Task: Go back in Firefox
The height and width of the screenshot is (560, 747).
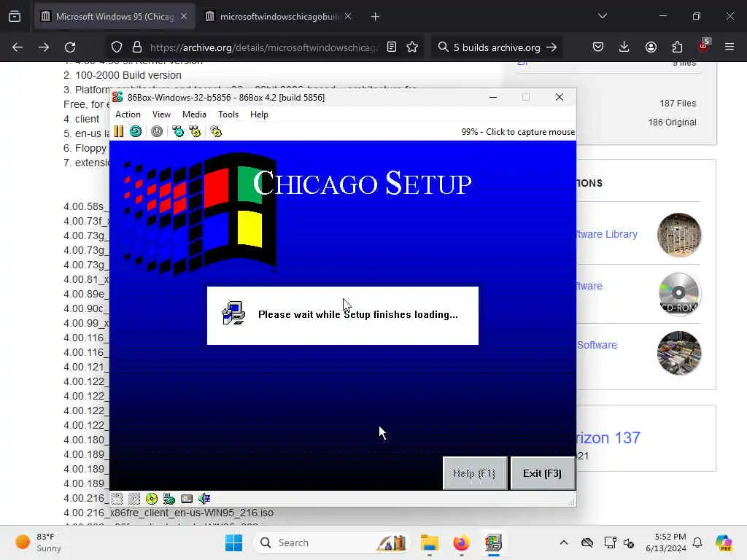Action: [x=18, y=47]
